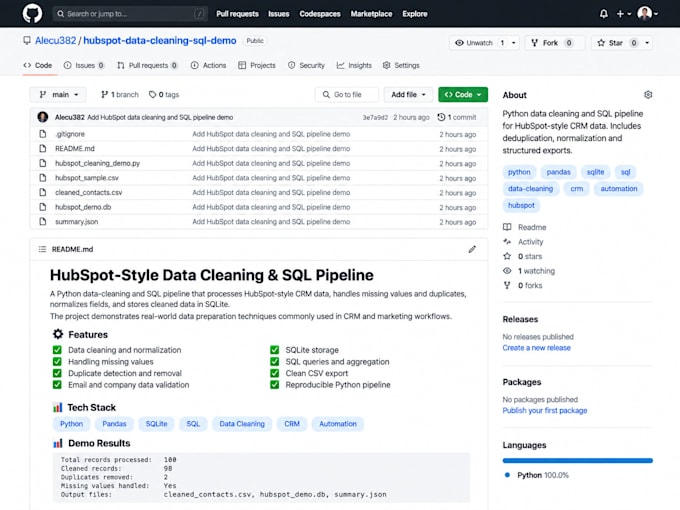
Task: Click SQL queries and aggregation checkbox
Action: (x=275, y=362)
